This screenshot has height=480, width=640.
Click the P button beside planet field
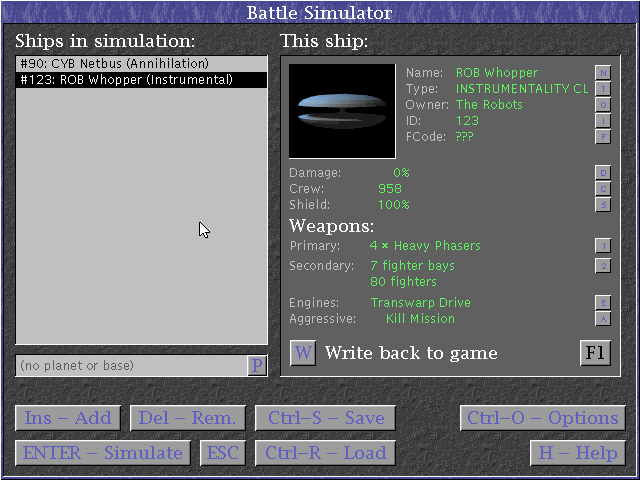[x=257, y=366]
